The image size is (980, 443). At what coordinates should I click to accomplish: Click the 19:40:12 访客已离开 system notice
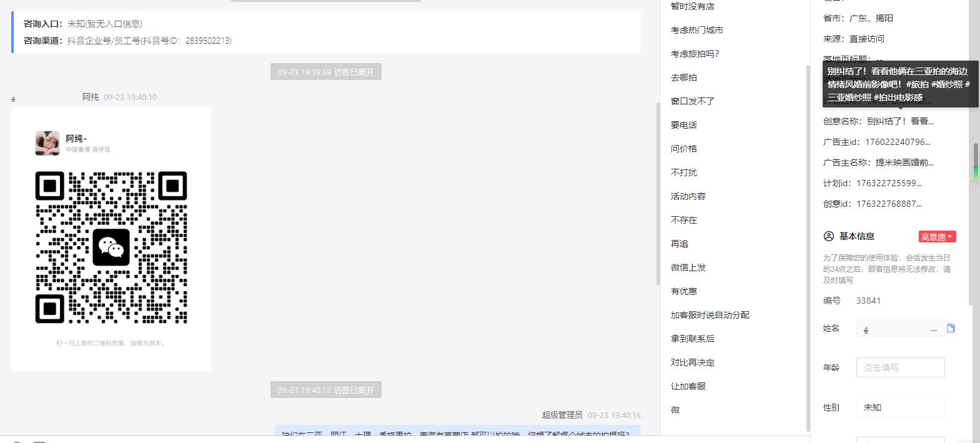tap(326, 390)
